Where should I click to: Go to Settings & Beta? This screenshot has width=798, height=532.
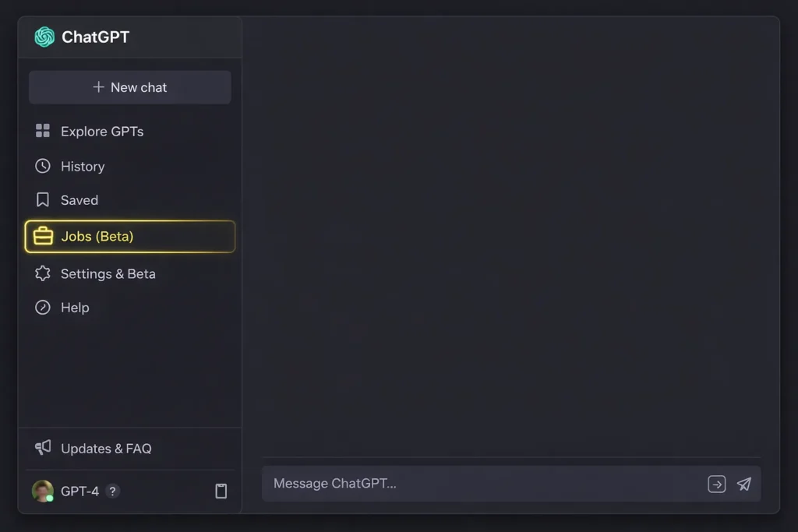click(108, 273)
